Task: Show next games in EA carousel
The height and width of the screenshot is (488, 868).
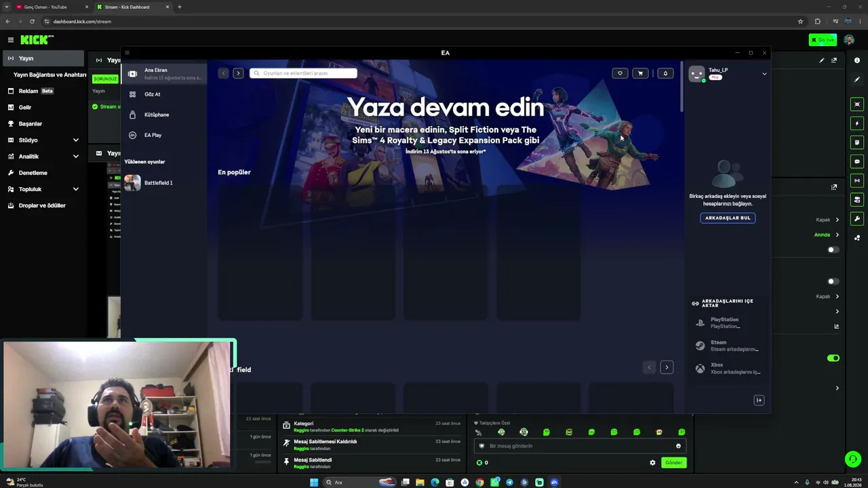Action: (x=667, y=367)
